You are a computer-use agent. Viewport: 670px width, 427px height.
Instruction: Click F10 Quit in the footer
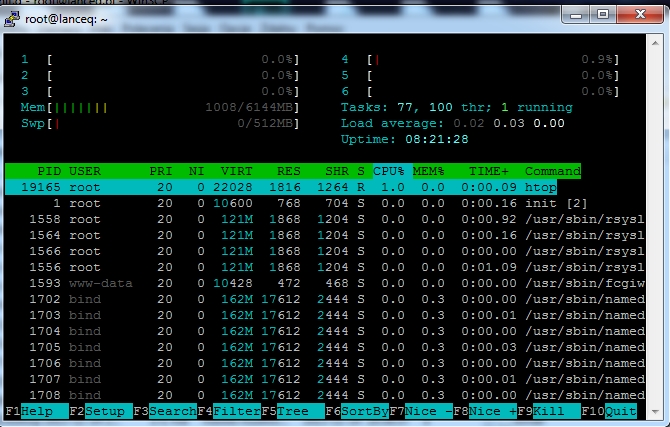pos(609,411)
